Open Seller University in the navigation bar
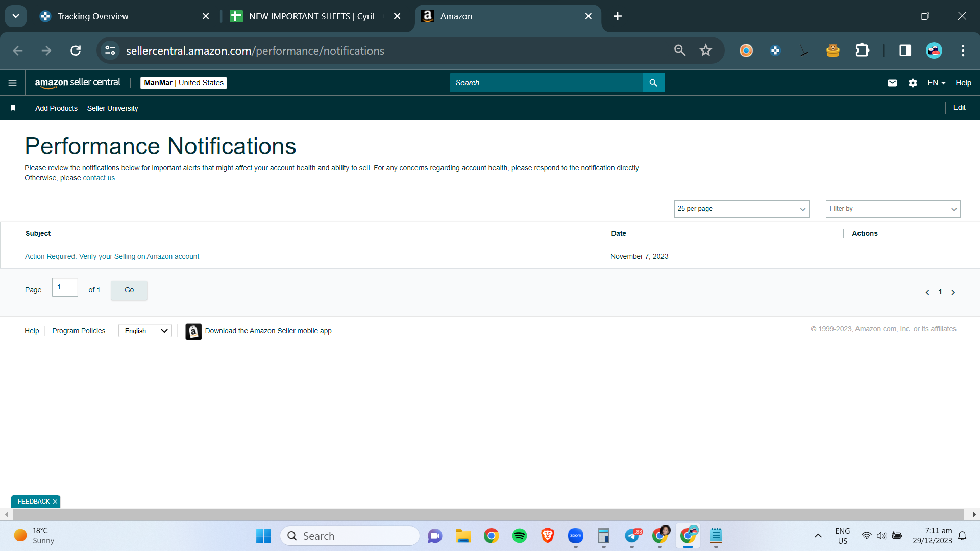The width and height of the screenshot is (980, 551). (x=112, y=108)
